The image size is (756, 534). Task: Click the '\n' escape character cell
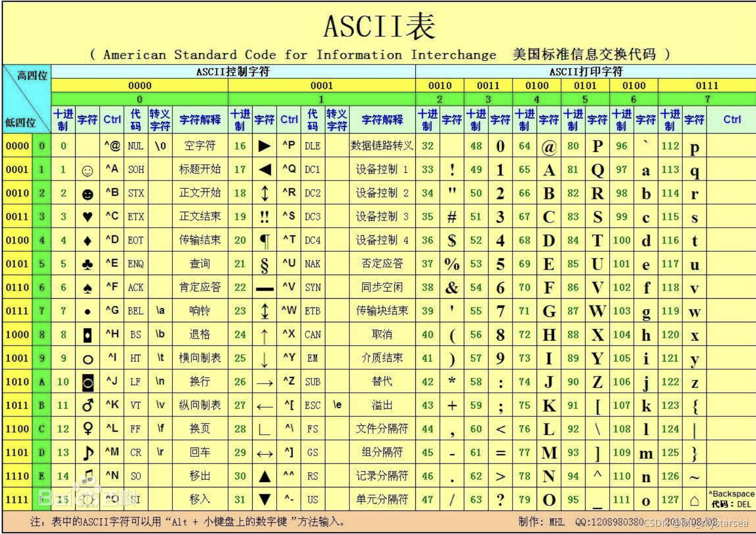coord(160,382)
